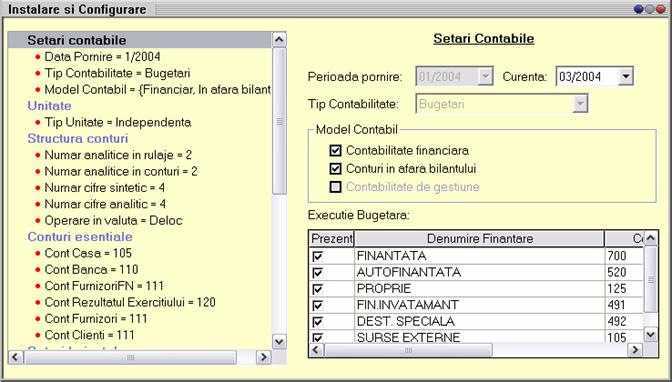Select Cont Clienti = 111 item
Screen dimensions: 672x382
[x=89, y=335]
